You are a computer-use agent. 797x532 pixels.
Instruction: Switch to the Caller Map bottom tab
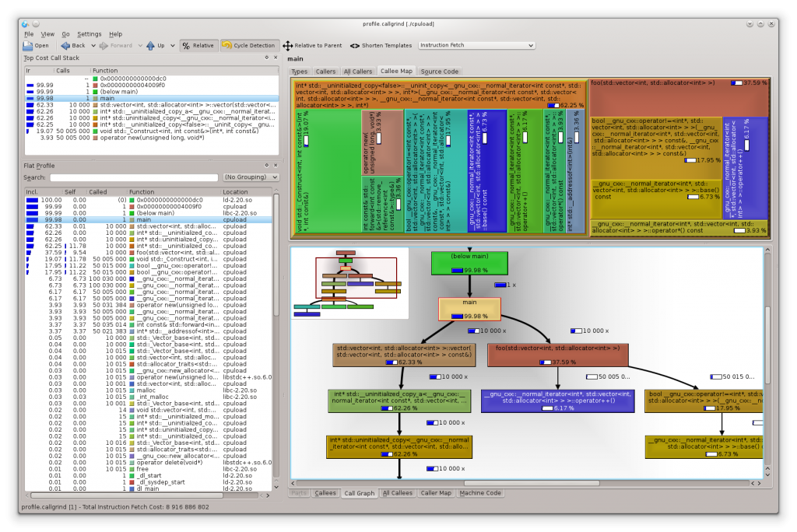[436, 493]
